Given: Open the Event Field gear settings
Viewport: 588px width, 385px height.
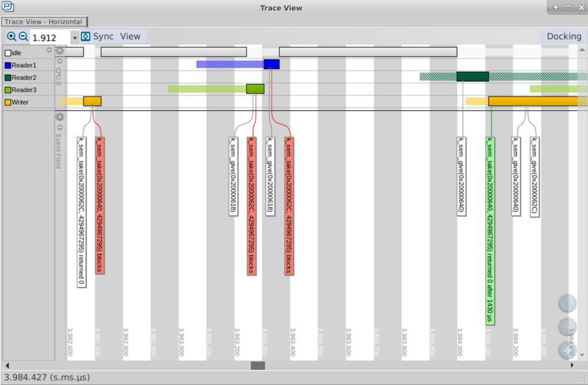Looking at the screenshot, I should tap(60, 117).
